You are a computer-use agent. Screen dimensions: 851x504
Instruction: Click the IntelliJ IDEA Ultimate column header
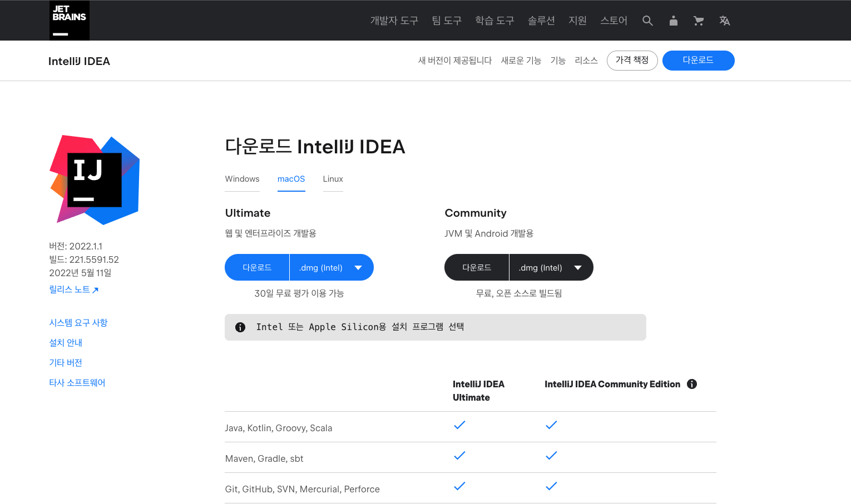(x=478, y=391)
